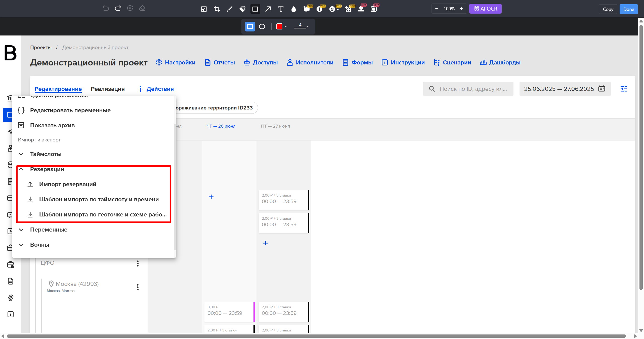Screen dimensions: 644x339
Task: Select the ellipse shape mode
Action: coord(262,26)
